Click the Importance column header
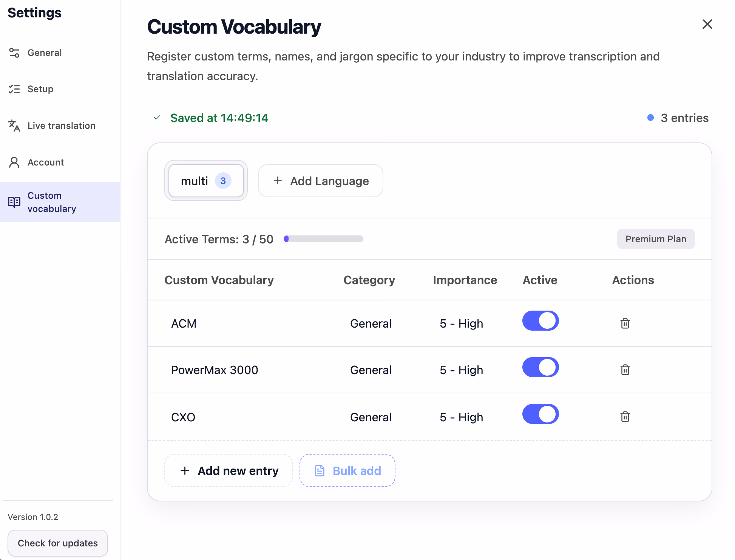This screenshot has width=735, height=560. pos(465,280)
